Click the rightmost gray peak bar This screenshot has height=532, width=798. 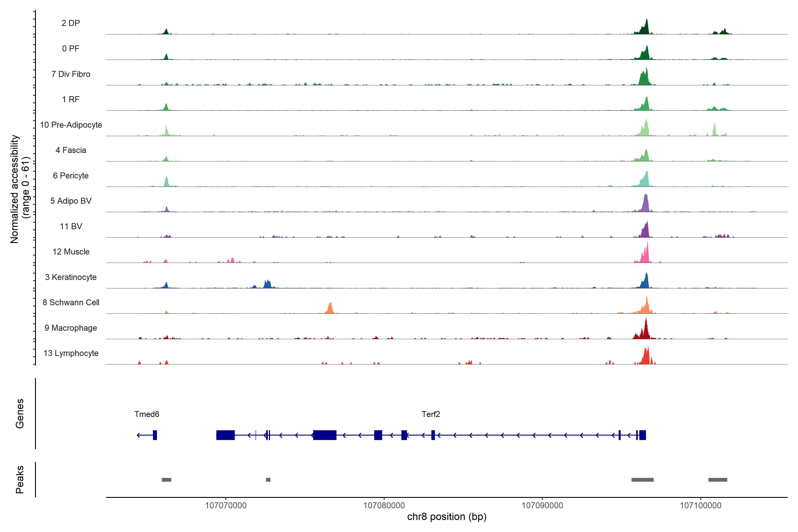718,480
